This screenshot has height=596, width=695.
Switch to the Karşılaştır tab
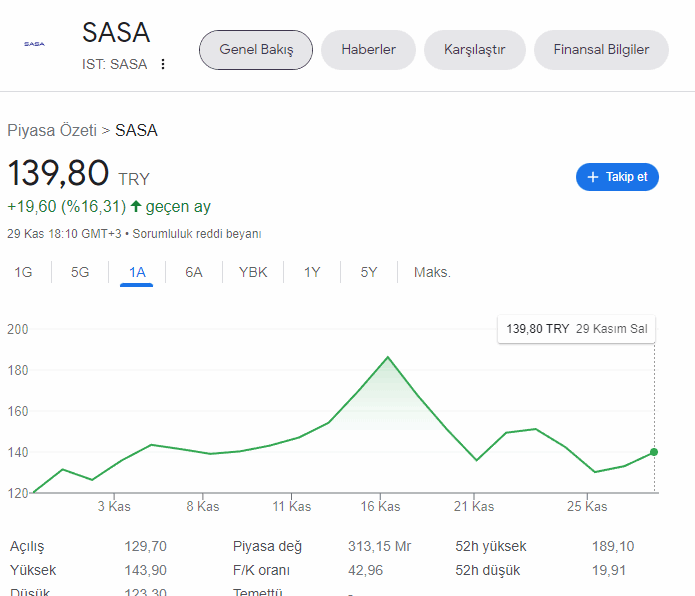[x=475, y=50]
